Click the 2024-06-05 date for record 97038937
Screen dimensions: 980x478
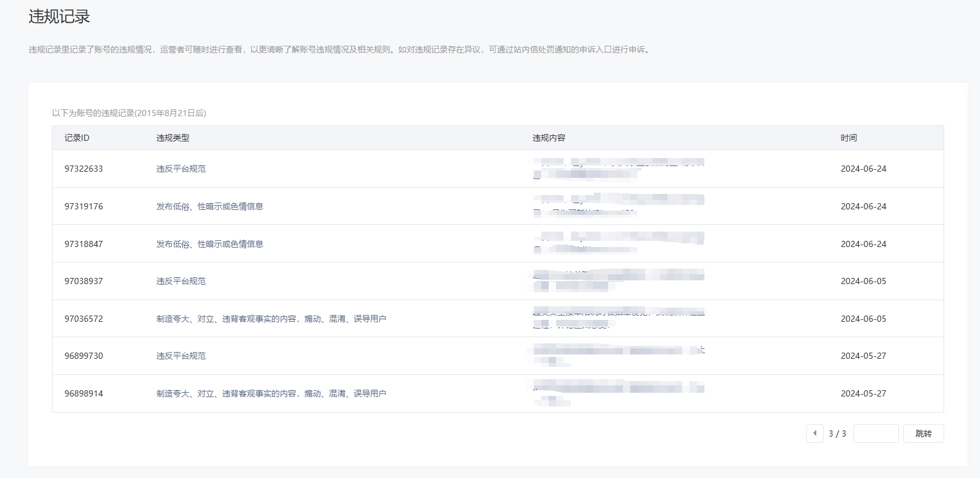863,281
